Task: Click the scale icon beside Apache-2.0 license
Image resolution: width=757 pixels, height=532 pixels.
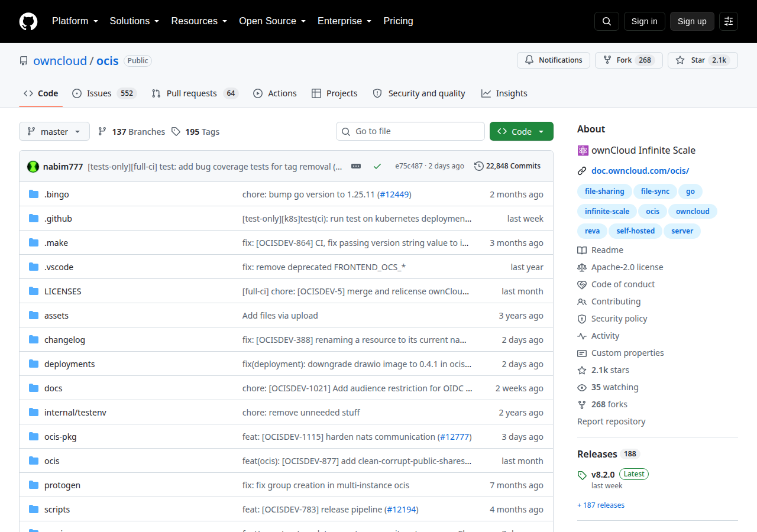Action: pyautogui.click(x=582, y=267)
